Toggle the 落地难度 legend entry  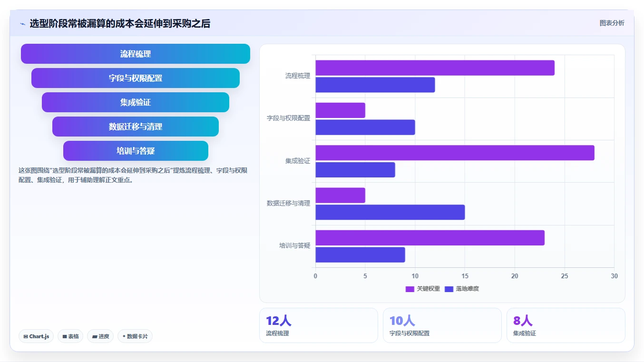click(461, 289)
